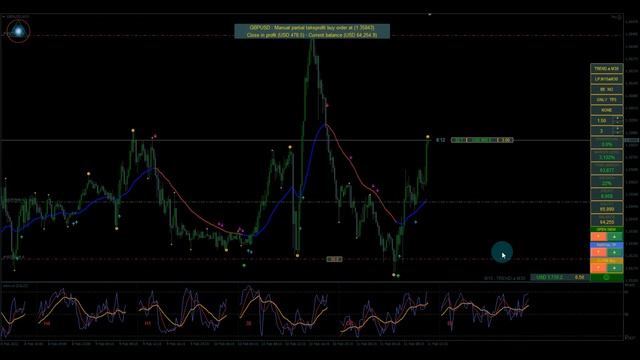Click the orange-yellow close label bar

point(607,260)
